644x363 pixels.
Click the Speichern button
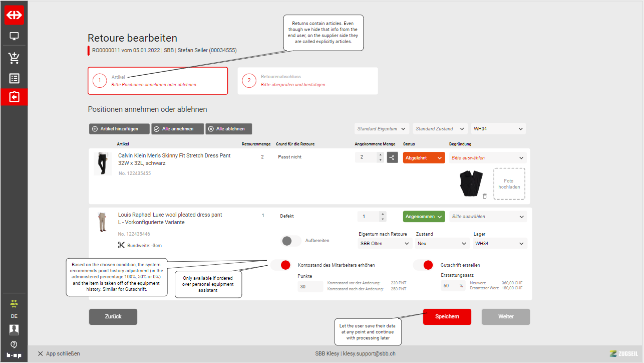click(x=447, y=317)
